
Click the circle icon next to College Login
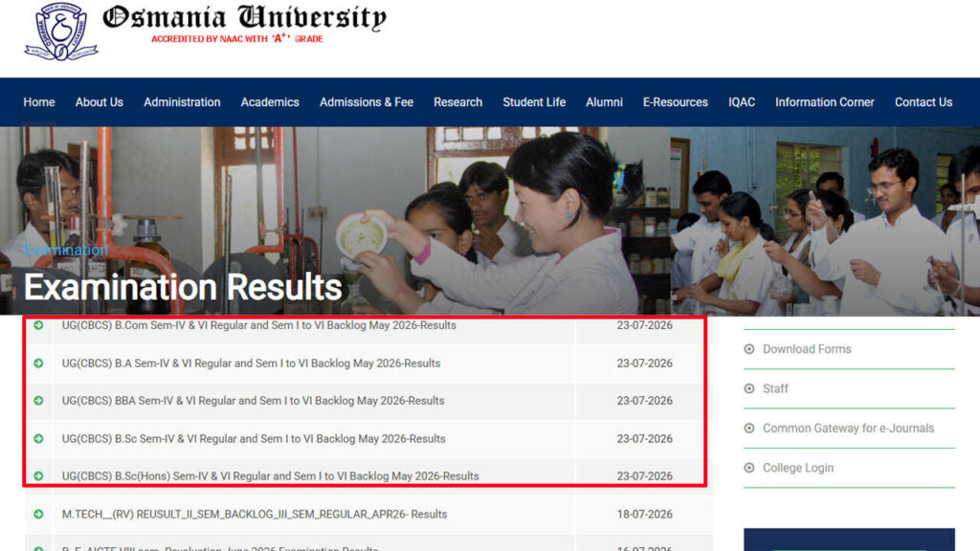click(749, 468)
